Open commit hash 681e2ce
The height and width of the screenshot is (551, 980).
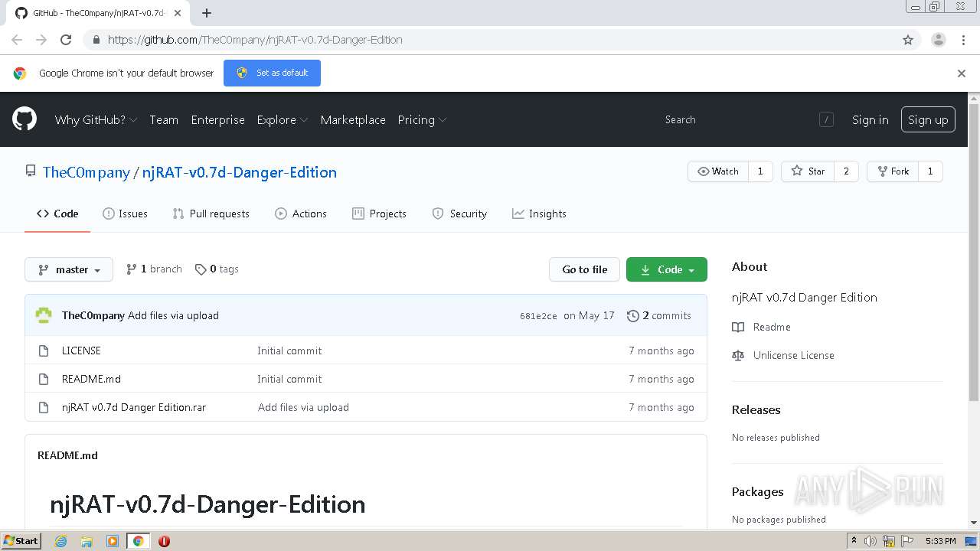click(x=538, y=316)
